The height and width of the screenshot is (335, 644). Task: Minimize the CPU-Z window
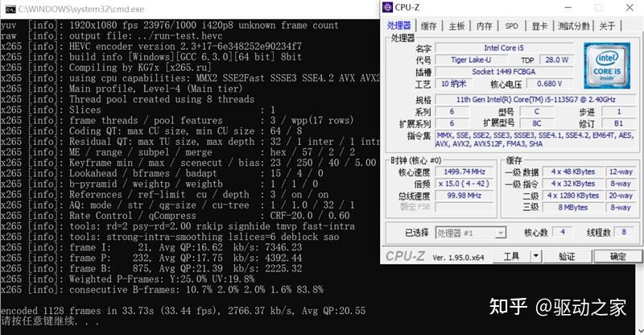point(568,7)
